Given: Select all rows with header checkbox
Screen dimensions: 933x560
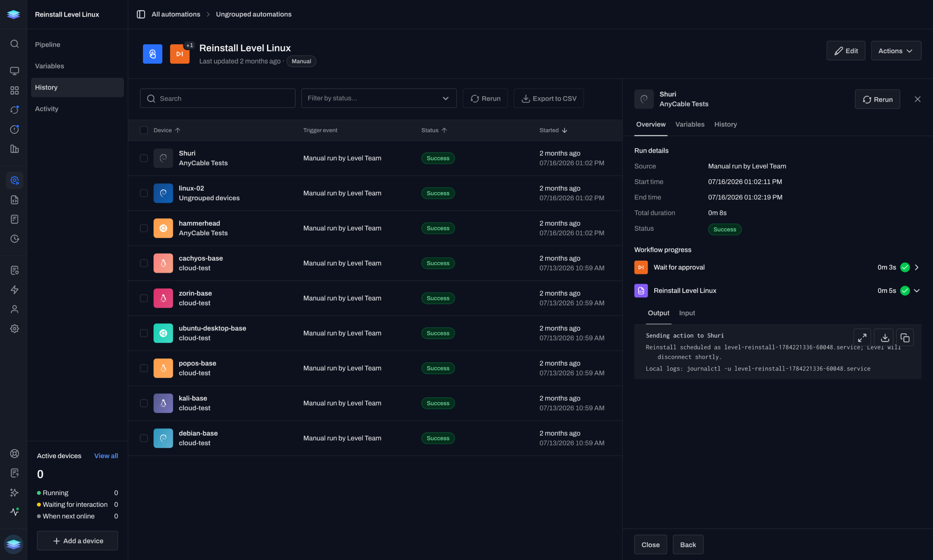Looking at the screenshot, I should point(144,130).
